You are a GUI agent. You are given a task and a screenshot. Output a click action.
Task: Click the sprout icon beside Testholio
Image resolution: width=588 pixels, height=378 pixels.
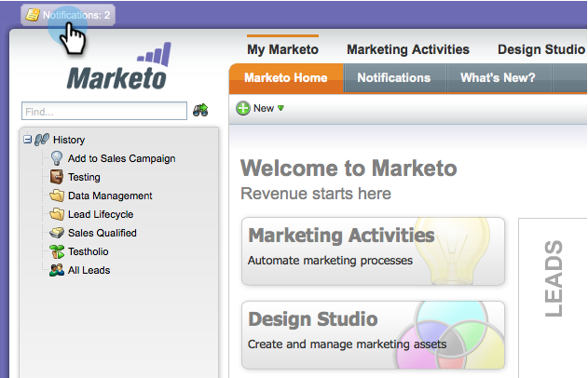[57, 251]
